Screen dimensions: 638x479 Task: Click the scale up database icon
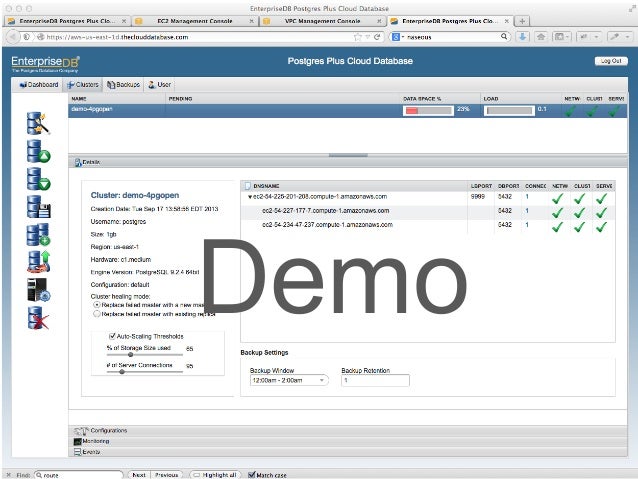(x=38, y=153)
